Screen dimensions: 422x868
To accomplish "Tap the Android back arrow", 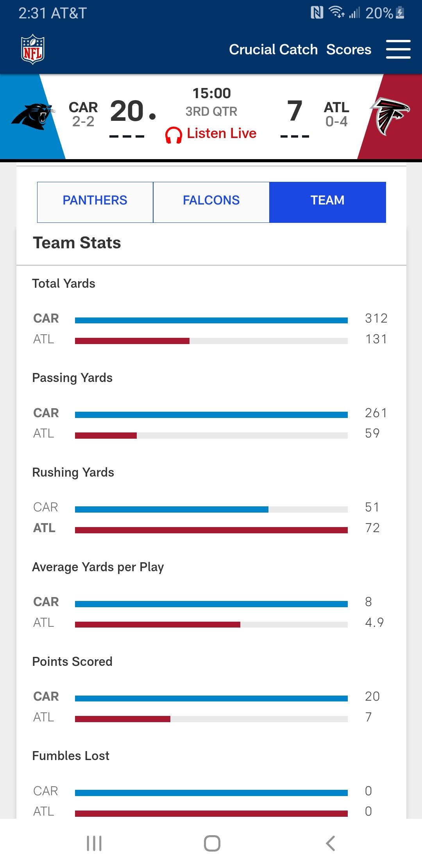I will tap(331, 843).
